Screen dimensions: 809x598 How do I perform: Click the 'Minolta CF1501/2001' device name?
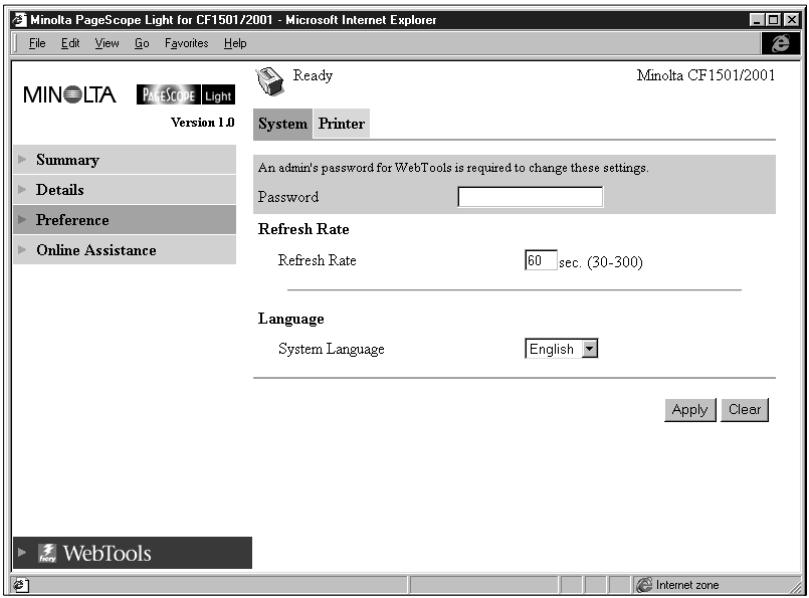[x=705, y=75]
